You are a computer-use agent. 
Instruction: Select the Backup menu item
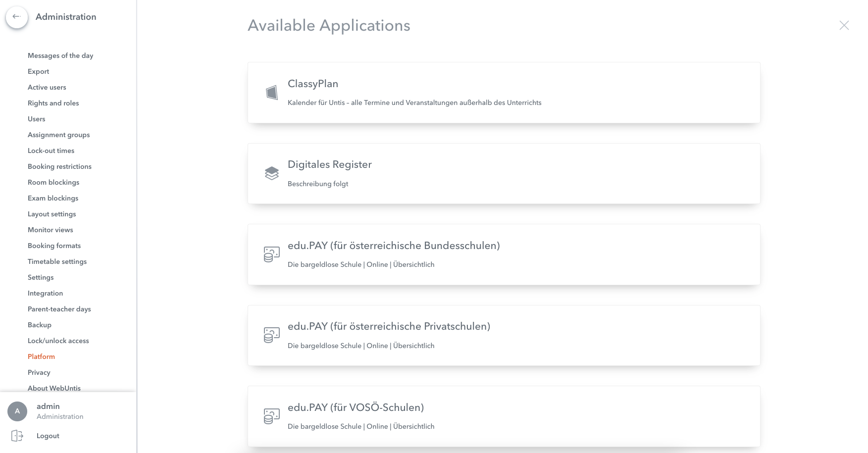coord(40,325)
